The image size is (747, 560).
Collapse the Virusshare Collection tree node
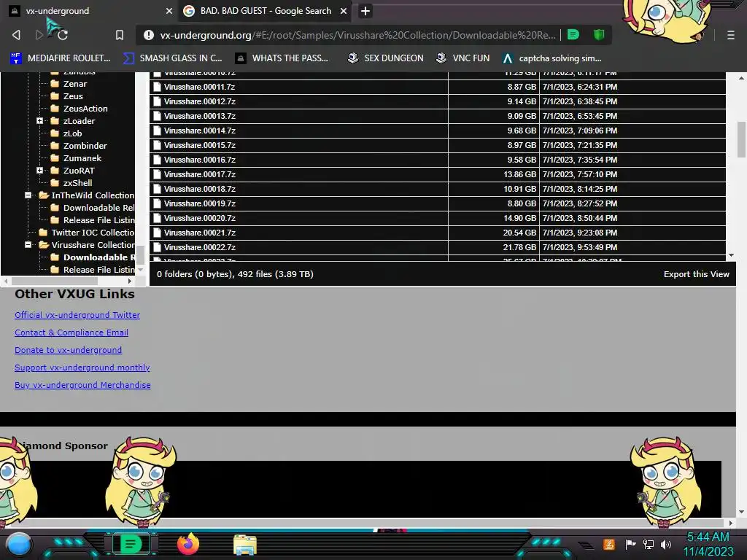(28, 245)
